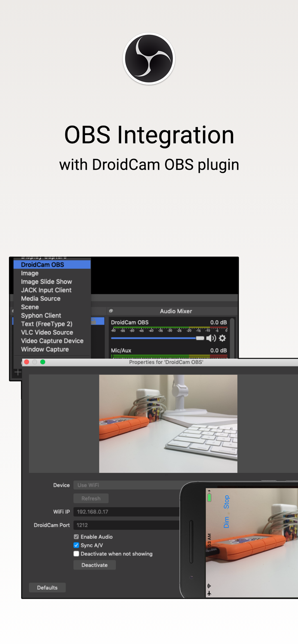Viewport: 298px width, 644px height.
Task: Click the 'Audio Mixer' panel title
Action: click(176, 311)
